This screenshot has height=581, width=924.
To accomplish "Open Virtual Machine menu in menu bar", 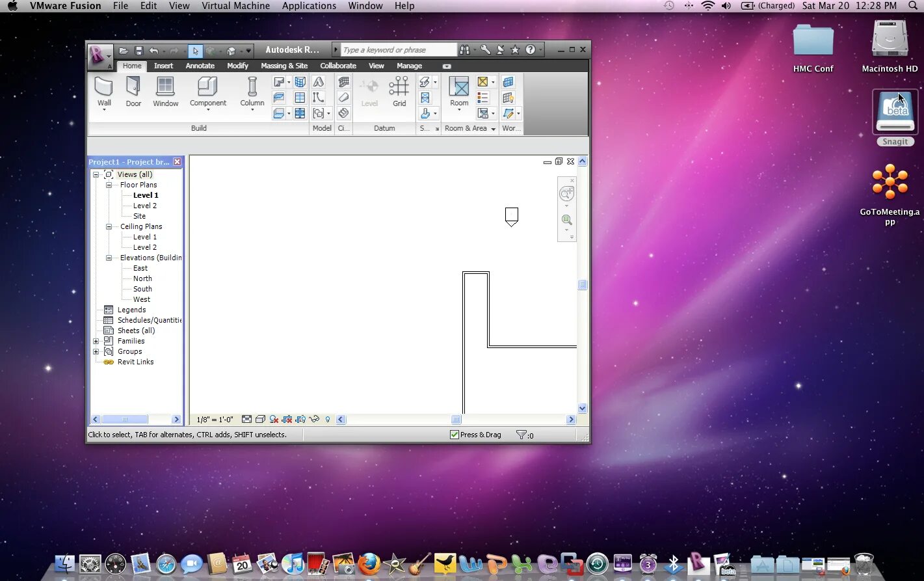I will click(x=235, y=6).
